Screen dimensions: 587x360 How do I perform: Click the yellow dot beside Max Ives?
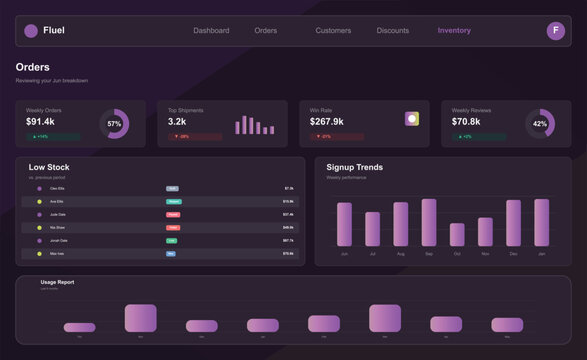[x=39, y=254]
